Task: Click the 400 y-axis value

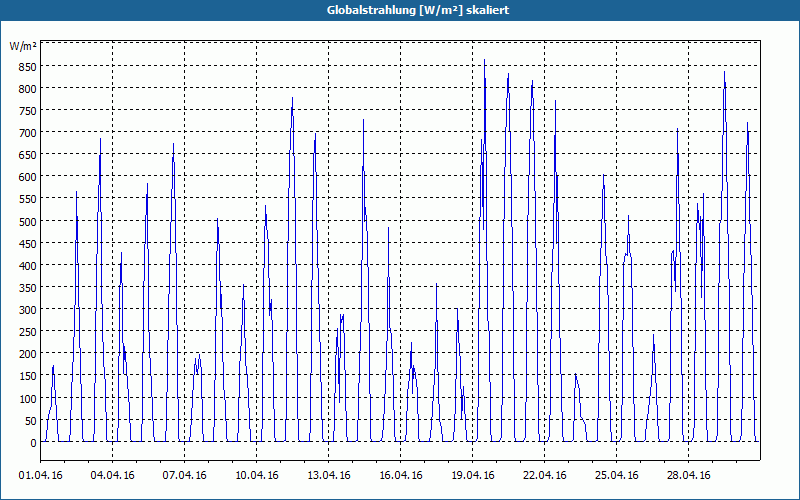Action: 29,266
